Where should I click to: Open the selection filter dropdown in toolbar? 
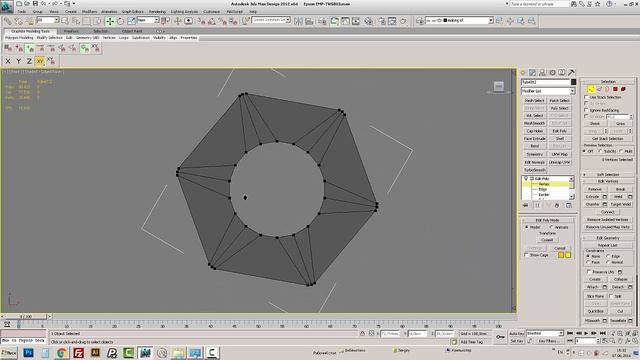pyautogui.click(x=48, y=20)
